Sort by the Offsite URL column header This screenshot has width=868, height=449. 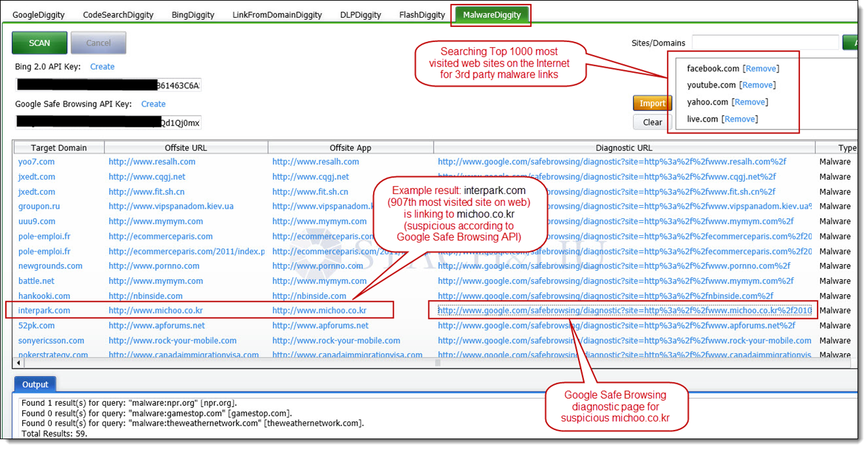point(186,148)
